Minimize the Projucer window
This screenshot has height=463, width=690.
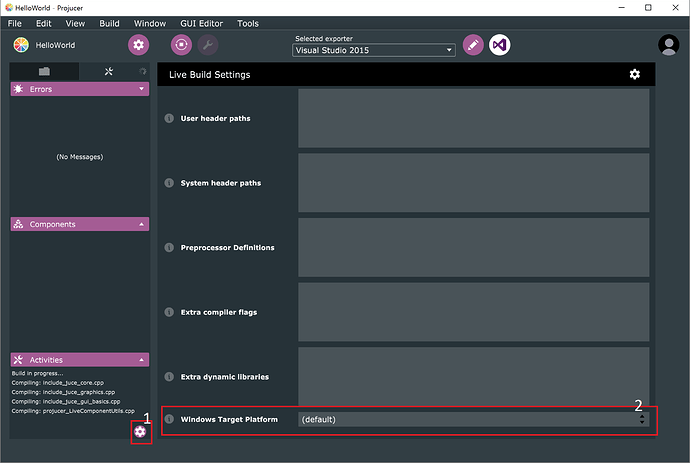coord(621,7)
